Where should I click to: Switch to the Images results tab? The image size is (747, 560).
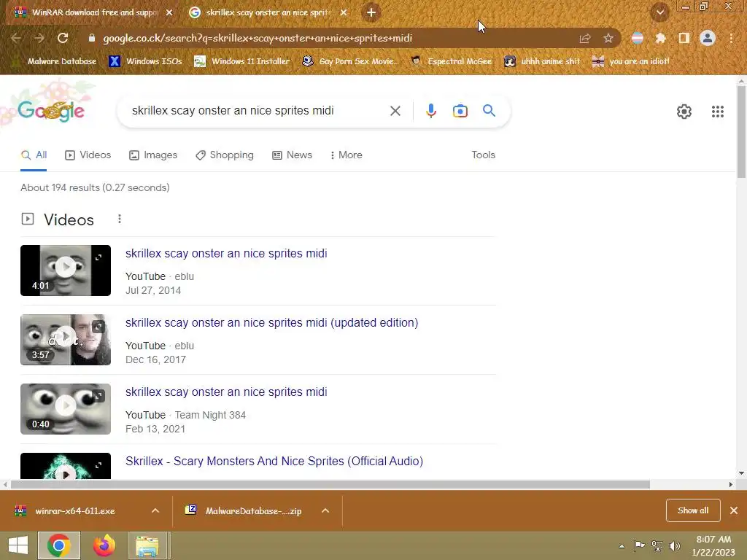pos(153,155)
